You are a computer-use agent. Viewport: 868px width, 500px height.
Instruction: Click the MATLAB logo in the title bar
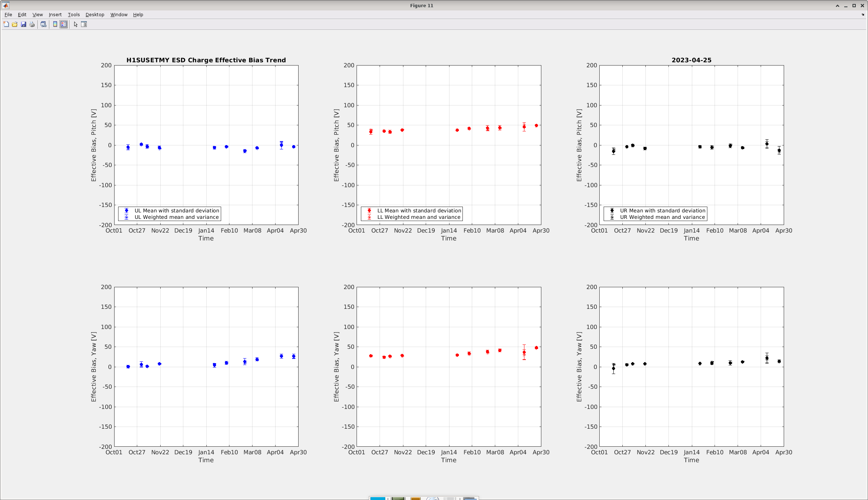point(5,5)
